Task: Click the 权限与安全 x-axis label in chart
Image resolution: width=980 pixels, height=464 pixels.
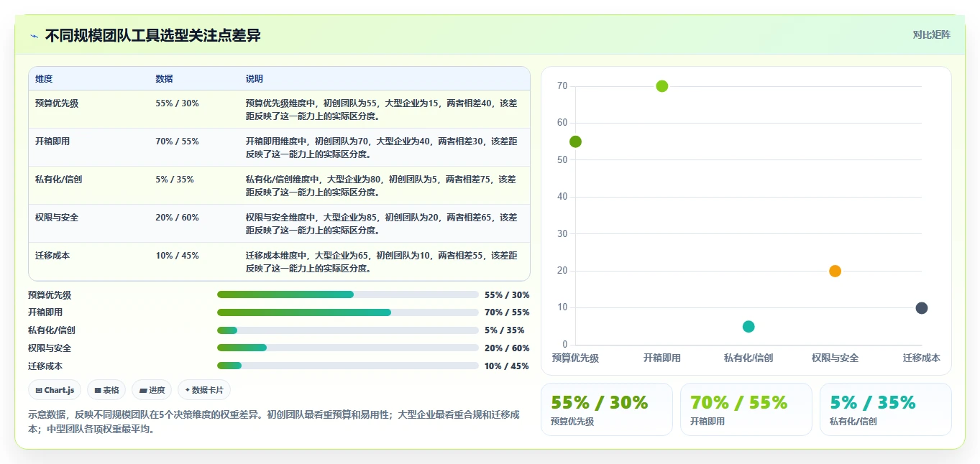Action: click(x=835, y=358)
